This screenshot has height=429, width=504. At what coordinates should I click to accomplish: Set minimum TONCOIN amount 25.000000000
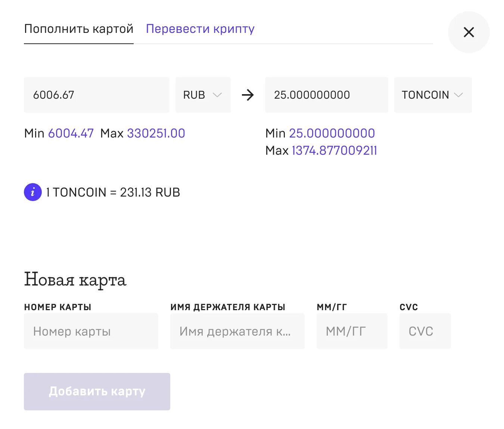(332, 133)
